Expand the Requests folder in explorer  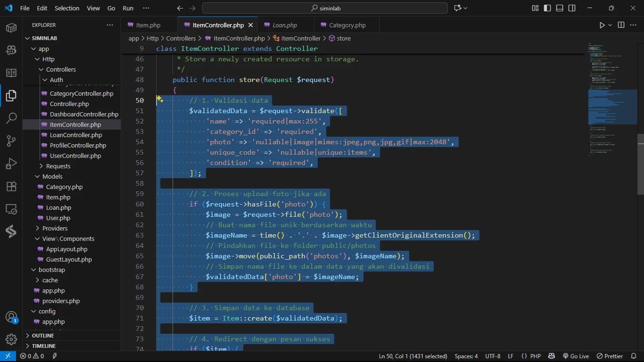[58, 166]
